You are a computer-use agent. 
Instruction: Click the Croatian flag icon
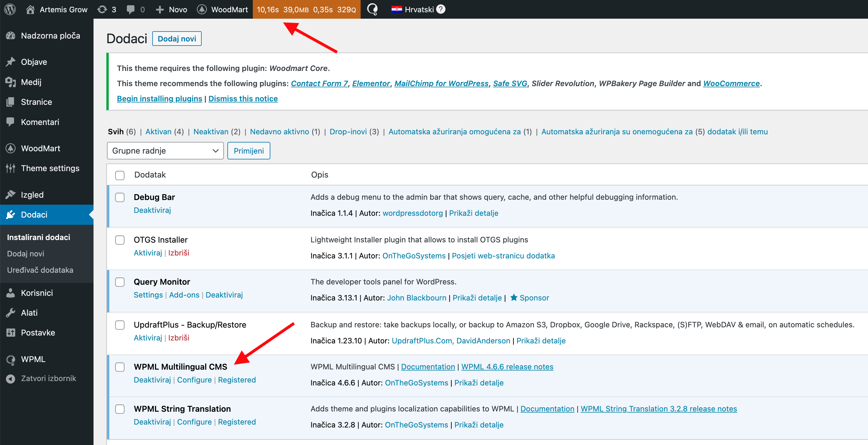click(396, 9)
